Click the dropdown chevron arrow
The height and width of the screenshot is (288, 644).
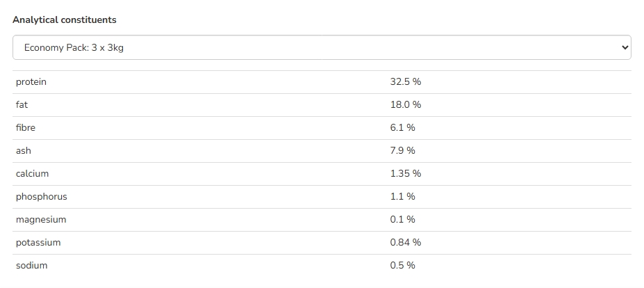tap(625, 47)
